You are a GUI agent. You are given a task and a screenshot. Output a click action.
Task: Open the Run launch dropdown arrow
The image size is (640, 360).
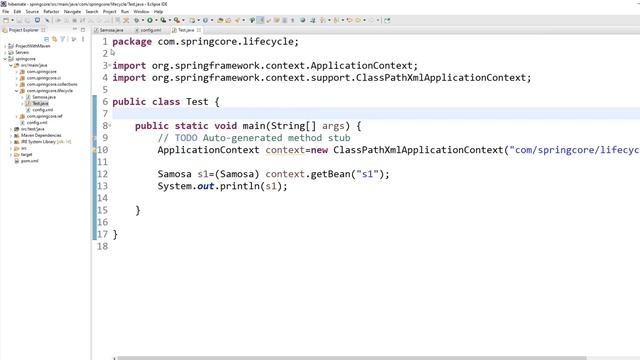pyautogui.click(x=156, y=20)
